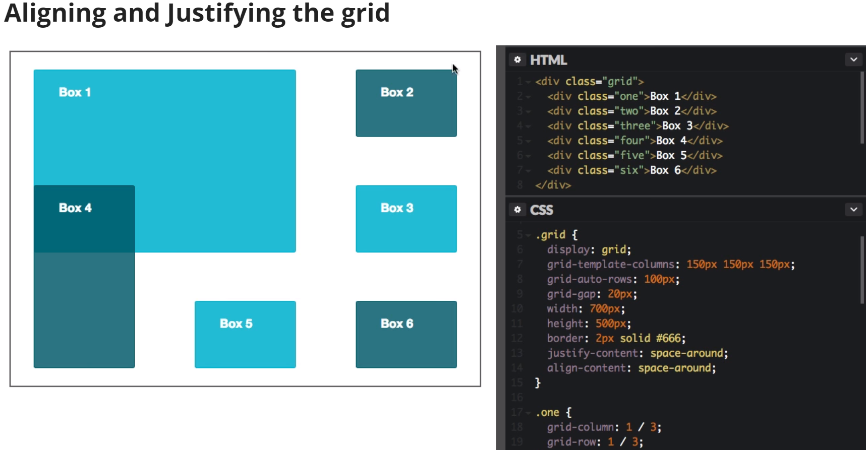Click the HTML editor vertical scrollbar

(x=862, y=107)
